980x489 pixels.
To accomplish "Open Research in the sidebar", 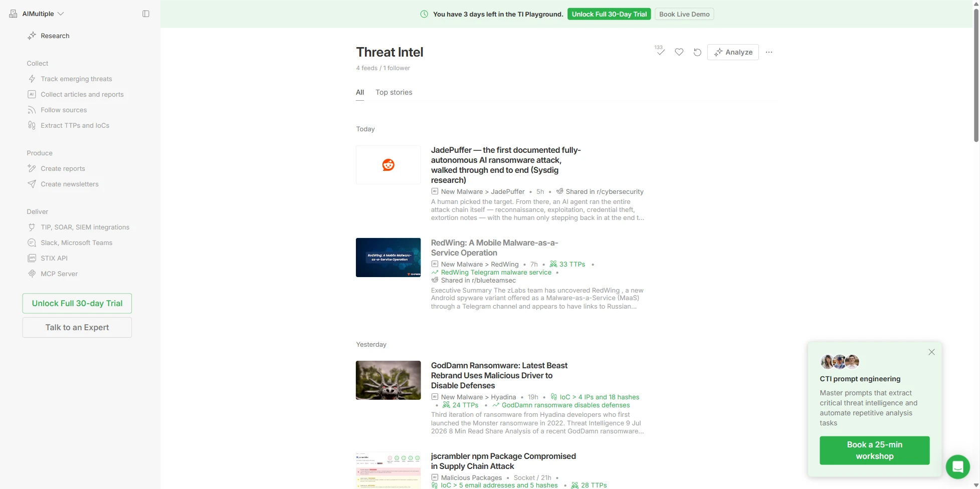I will tap(55, 36).
